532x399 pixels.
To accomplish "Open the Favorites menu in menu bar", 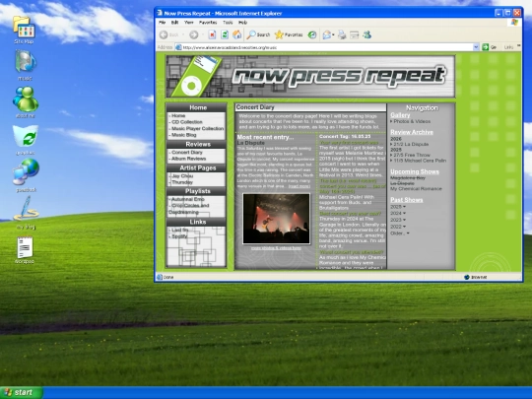I will [208, 23].
